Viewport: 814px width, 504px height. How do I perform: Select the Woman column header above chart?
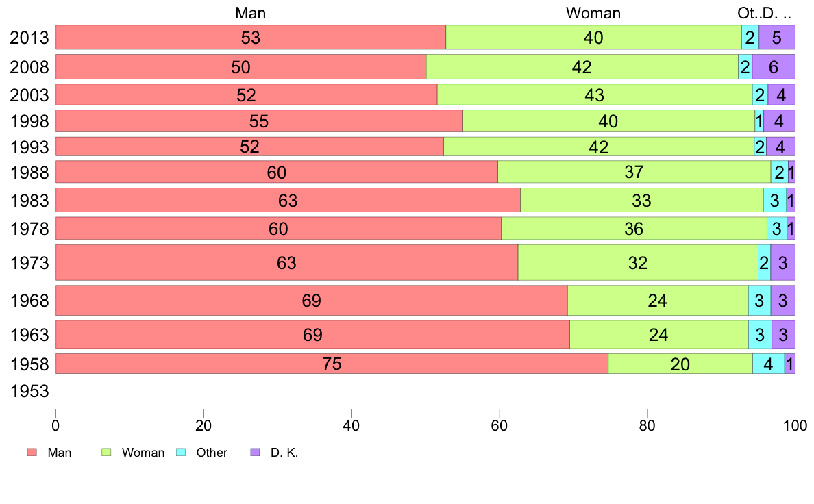[593, 13]
